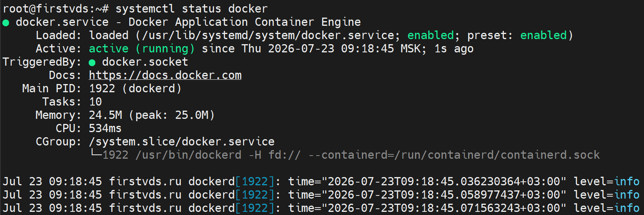Click the green dot before docker.socket
Viewport: 644px width, 215px height.
[x=92, y=63]
